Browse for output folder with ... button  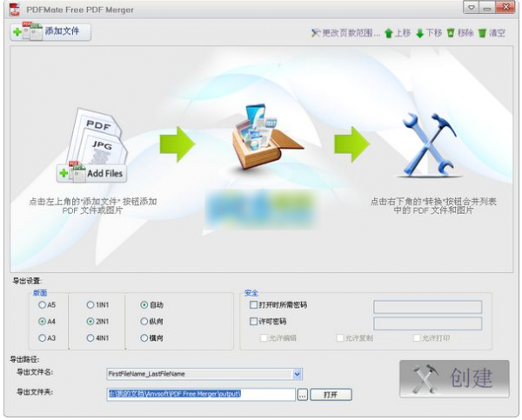302,395
